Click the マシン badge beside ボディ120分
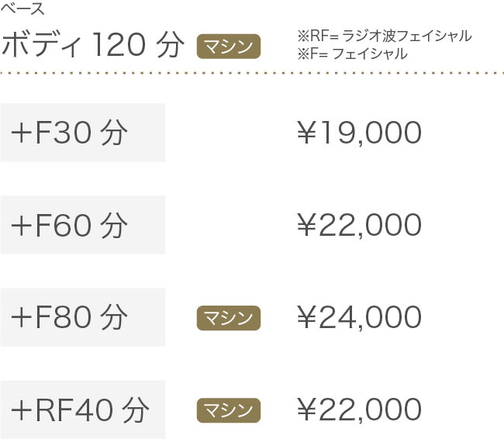The image size is (504, 439). coord(229,47)
